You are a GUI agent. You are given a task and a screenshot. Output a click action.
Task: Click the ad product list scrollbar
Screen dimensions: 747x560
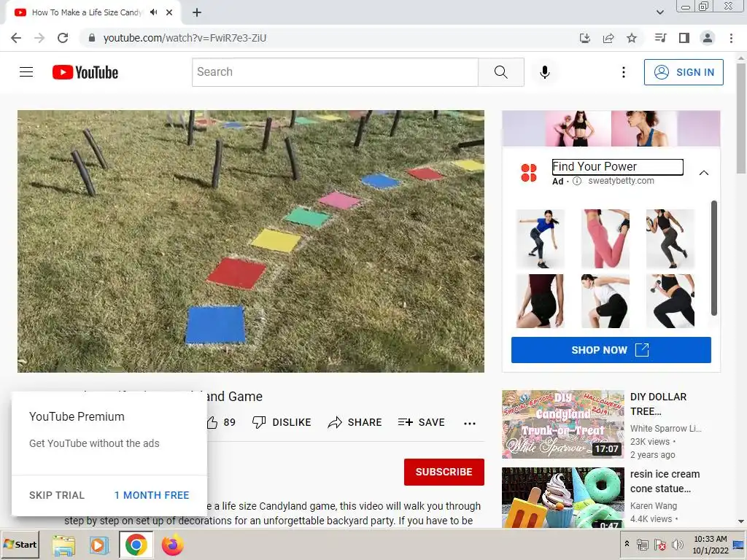pos(713,258)
